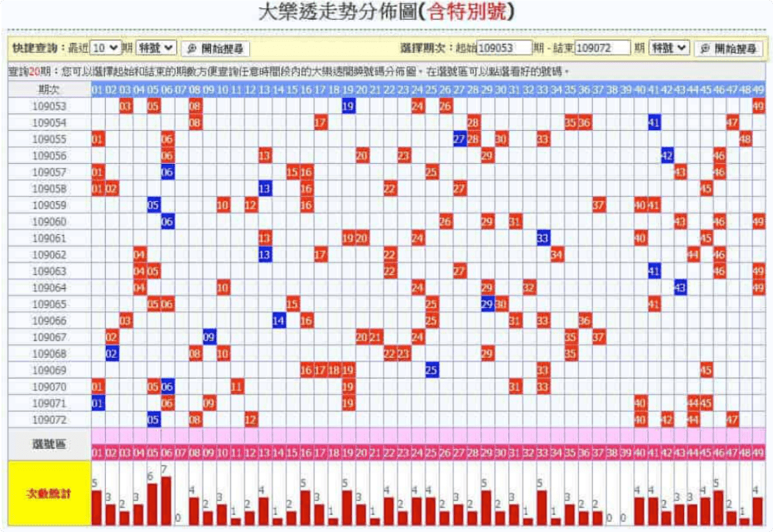The height and width of the screenshot is (532, 773).
Task: Click the blue 27 ball in row 109055
Action: 459,139
